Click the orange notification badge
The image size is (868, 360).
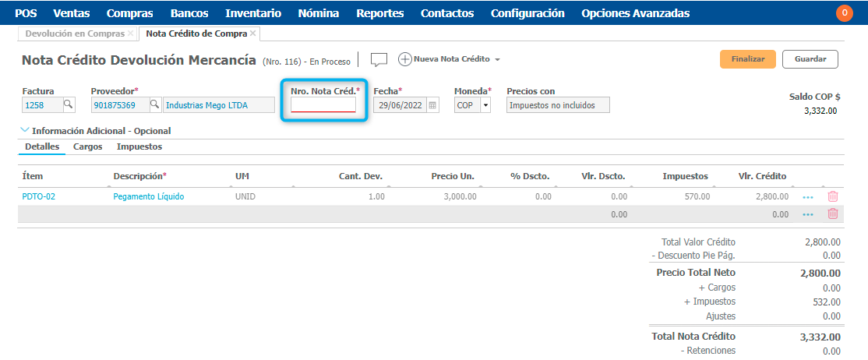844,12
